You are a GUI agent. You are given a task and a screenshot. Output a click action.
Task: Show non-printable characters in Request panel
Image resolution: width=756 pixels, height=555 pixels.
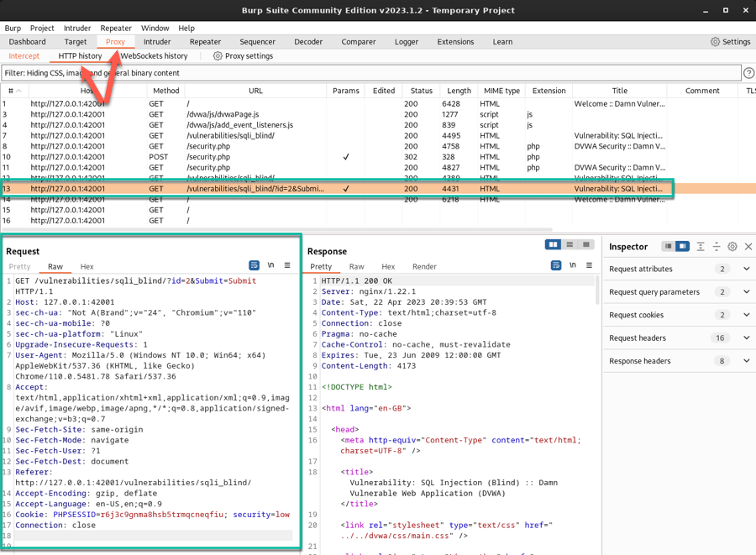(271, 265)
